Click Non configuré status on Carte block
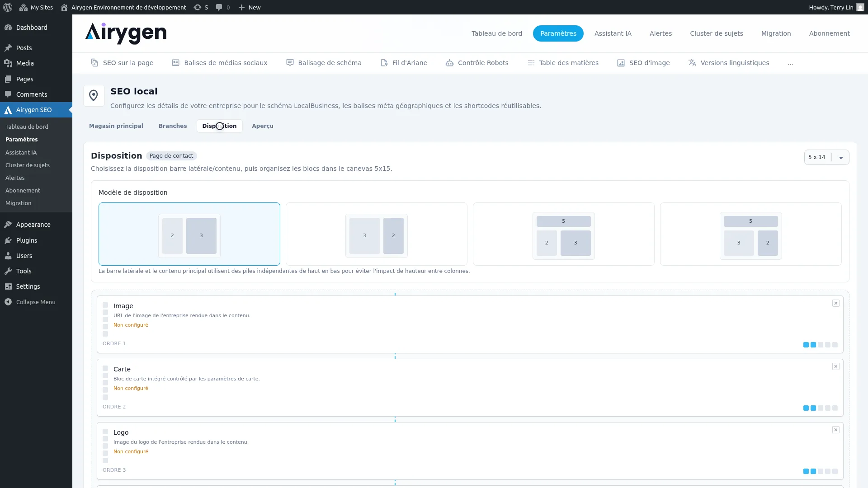868x488 pixels. pos(131,388)
